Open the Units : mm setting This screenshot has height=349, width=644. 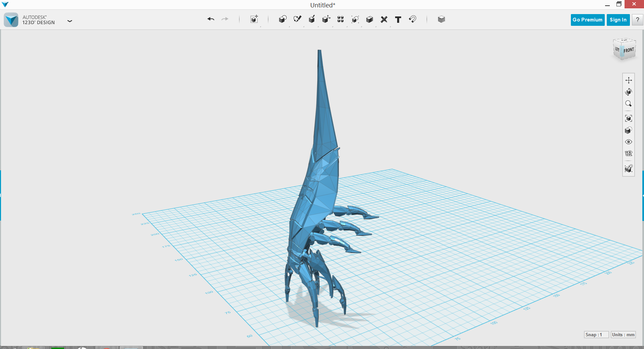623,335
